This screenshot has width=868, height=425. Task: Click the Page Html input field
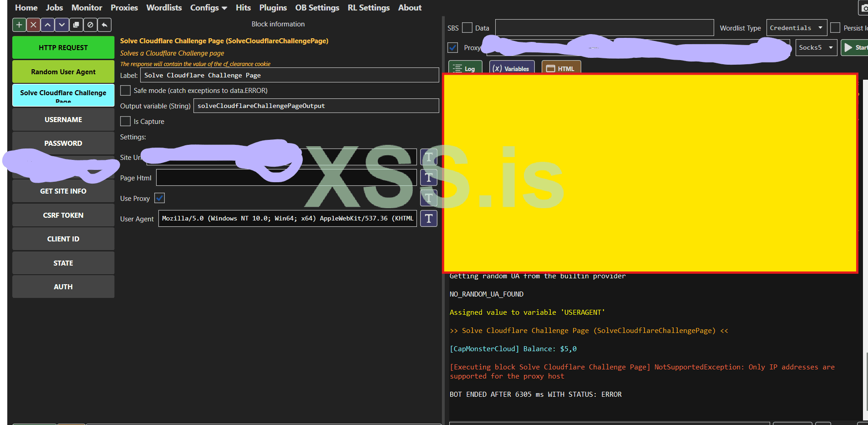click(286, 178)
